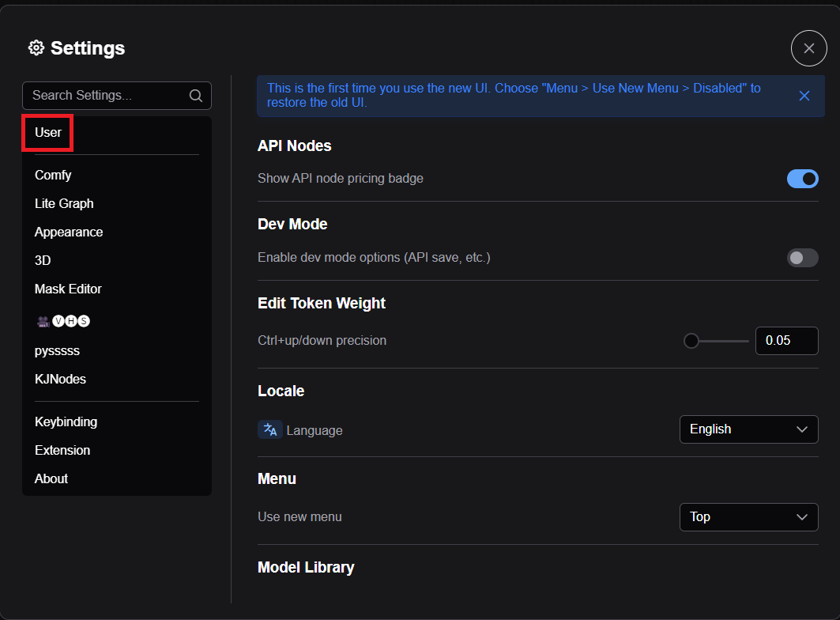Click the search magnifier icon
The height and width of the screenshot is (620, 840).
click(x=196, y=96)
